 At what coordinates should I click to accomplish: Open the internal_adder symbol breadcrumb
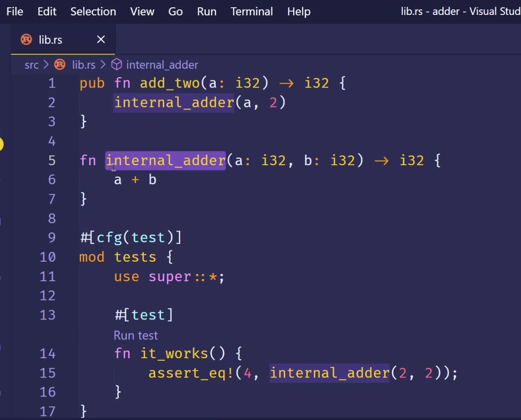tap(162, 65)
